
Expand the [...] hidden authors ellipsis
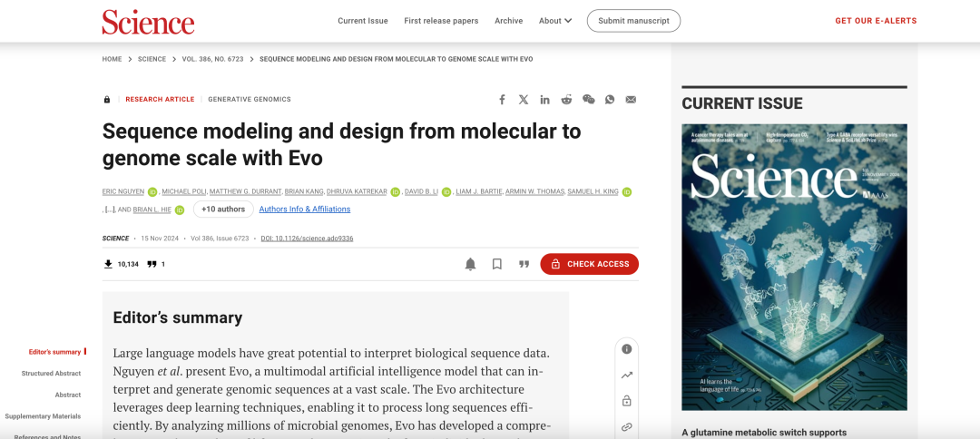pos(110,210)
